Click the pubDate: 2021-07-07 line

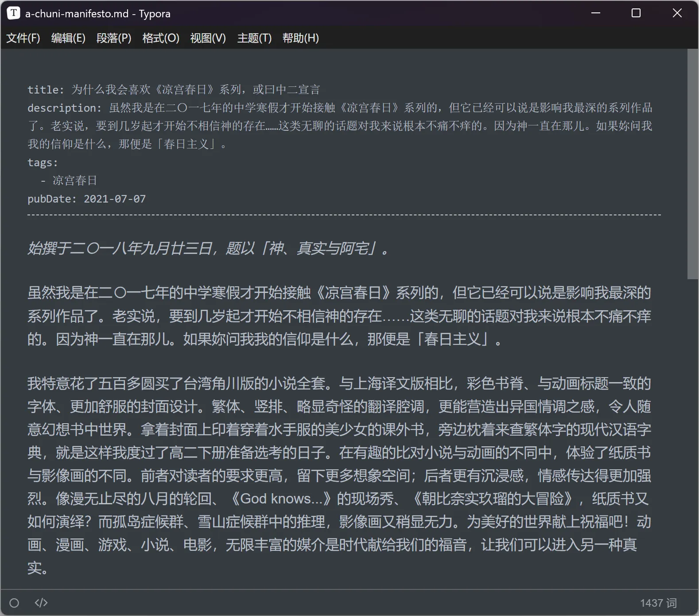(x=86, y=199)
